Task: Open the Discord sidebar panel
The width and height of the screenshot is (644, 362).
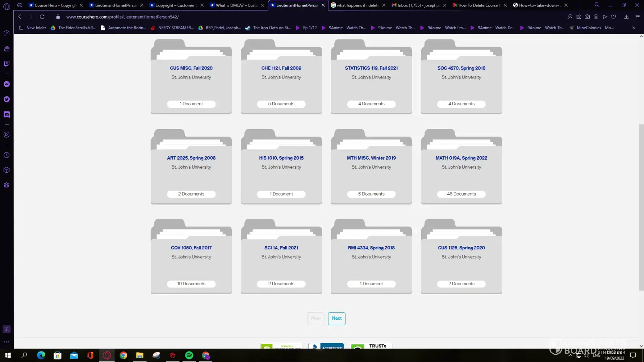Action: pos(7,114)
